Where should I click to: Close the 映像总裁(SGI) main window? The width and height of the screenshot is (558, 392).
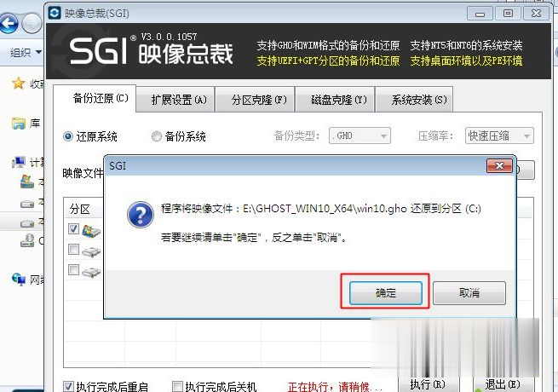[x=536, y=14]
